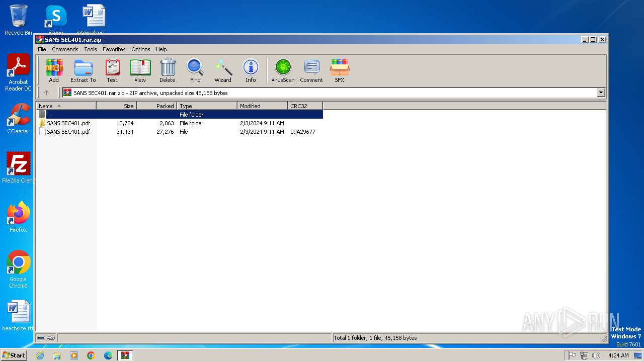Open Windows Media Player in taskbar
This screenshot has height=362, width=644.
(74, 355)
